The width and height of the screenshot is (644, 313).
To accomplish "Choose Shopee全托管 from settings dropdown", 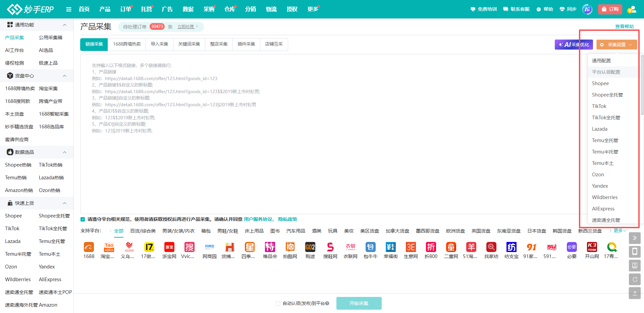I will click(x=612, y=95).
